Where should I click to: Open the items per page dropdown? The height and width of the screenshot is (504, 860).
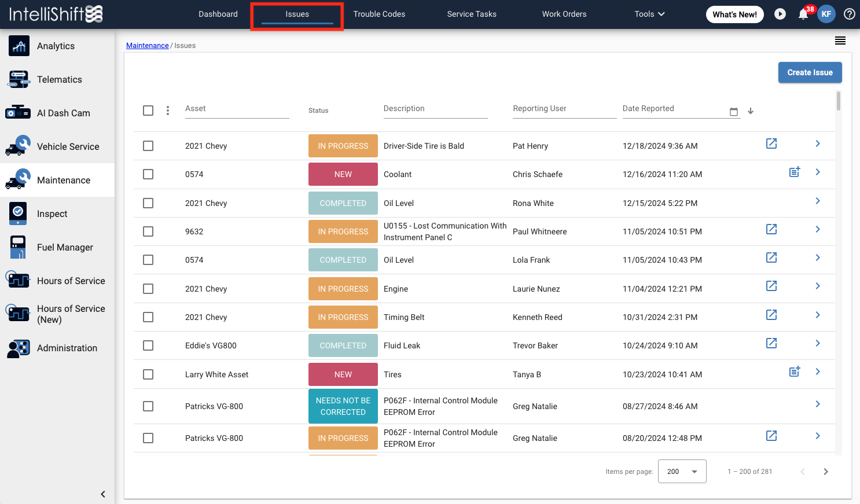pyautogui.click(x=682, y=472)
